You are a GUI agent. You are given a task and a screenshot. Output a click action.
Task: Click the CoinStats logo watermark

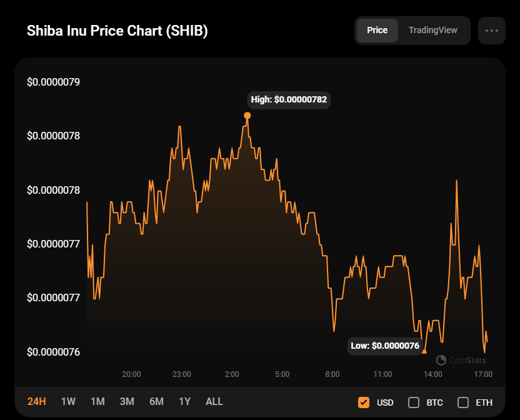point(461,360)
